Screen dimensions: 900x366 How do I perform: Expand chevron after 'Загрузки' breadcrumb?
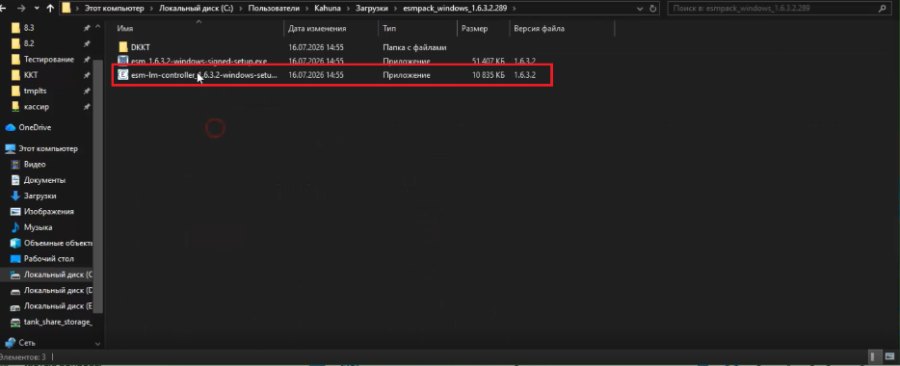coord(394,9)
